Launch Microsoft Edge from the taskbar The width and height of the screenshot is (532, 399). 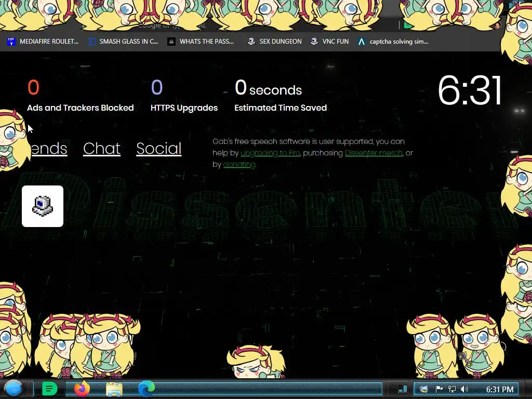pos(146,389)
